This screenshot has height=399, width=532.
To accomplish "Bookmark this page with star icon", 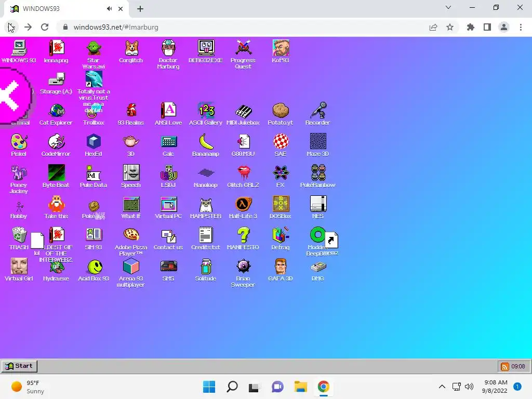I will (450, 27).
